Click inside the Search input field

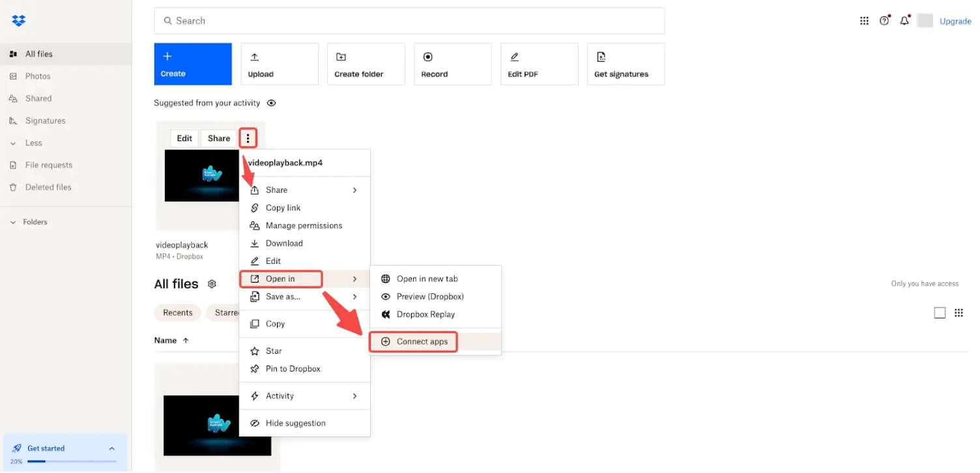(x=409, y=20)
